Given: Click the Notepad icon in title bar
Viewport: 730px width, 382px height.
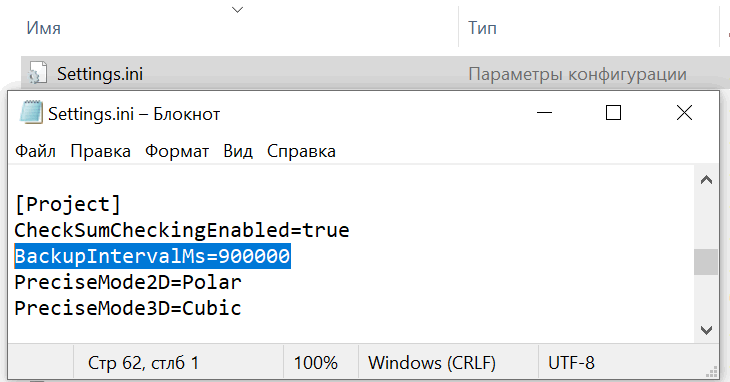Looking at the screenshot, I should [x=31, y=113].
